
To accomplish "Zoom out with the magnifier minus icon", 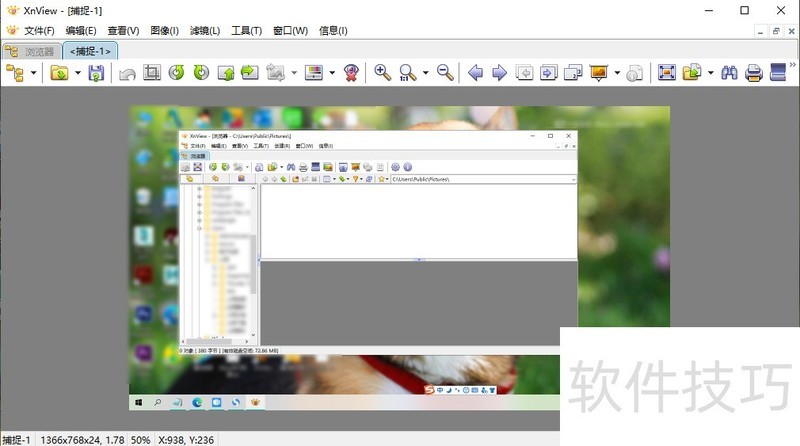I will 445,72.
